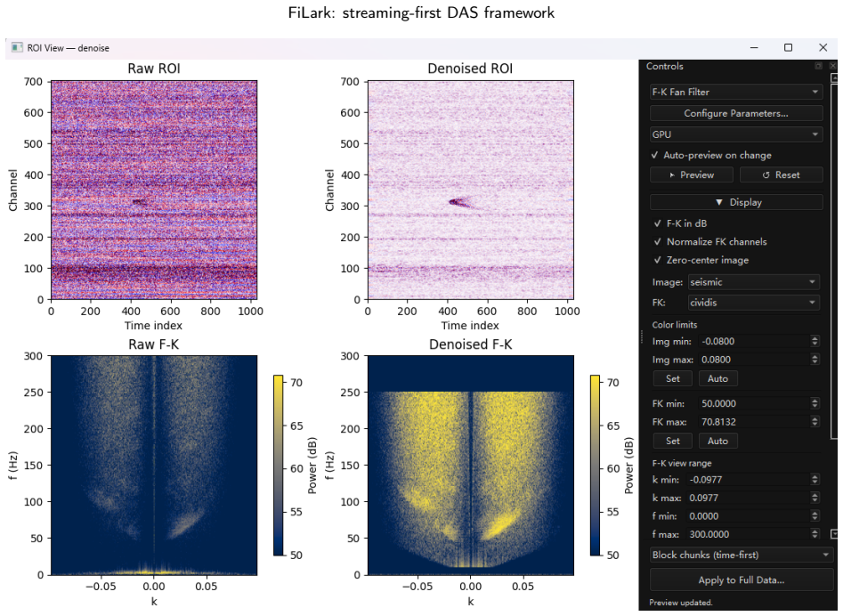This screenshot has height=616, width=843.
Task: Click Configure Parameters button
Action: [736, 113]
